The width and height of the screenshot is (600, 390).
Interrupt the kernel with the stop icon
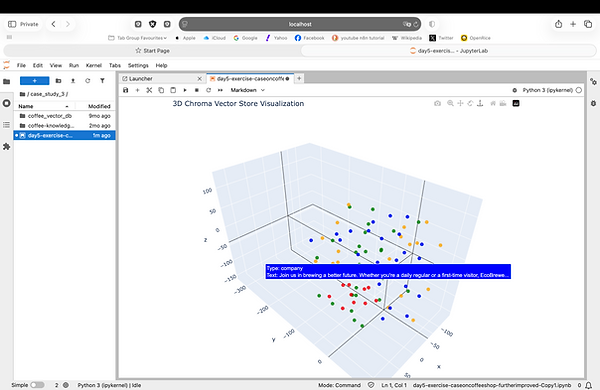197,90
